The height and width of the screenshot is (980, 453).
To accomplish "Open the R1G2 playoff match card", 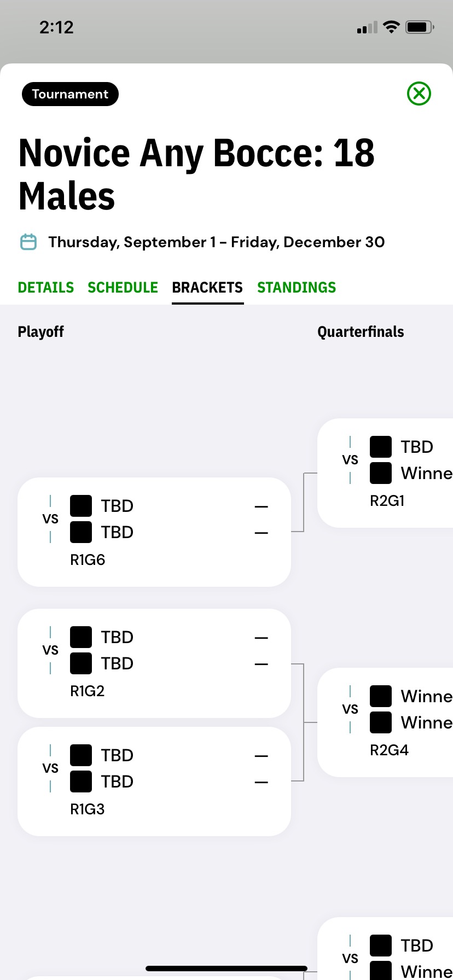I will pos(154,663).
